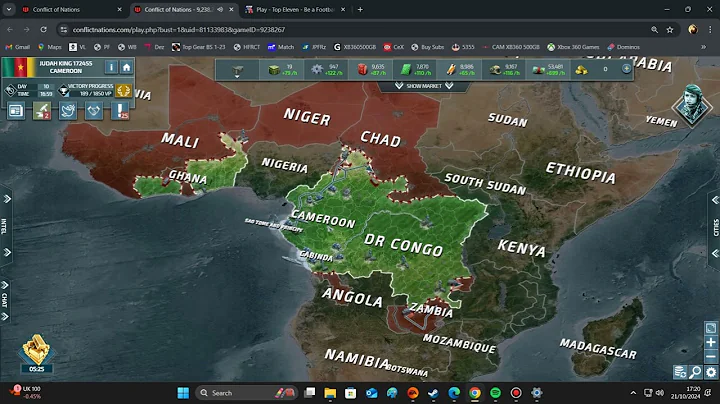Viewport: 720px width, 404px height.
Task: Click the day/time clock icon
Action: 10,90
